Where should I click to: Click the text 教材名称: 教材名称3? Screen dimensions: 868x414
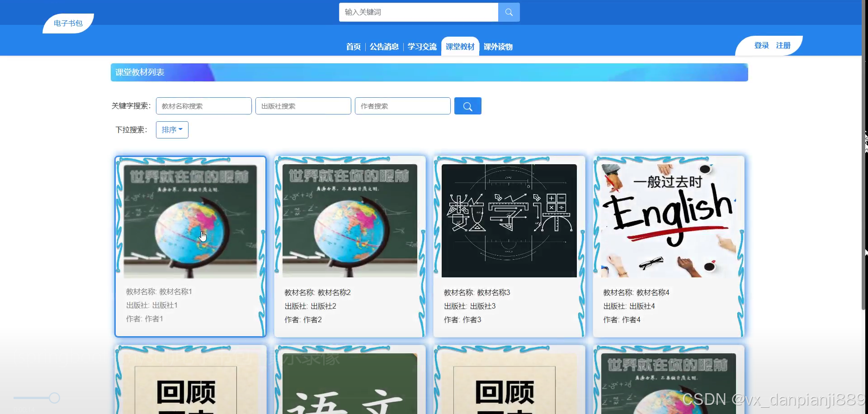[477, 293]
